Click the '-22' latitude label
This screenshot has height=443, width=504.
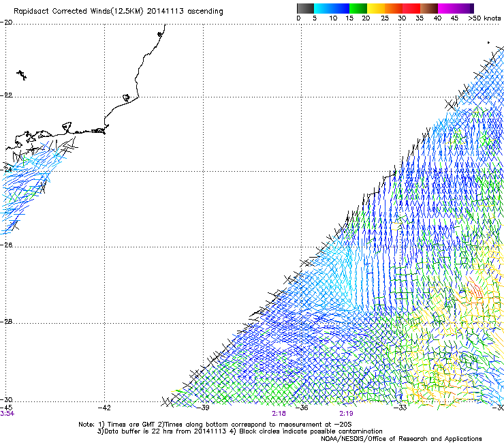(6, 95)
